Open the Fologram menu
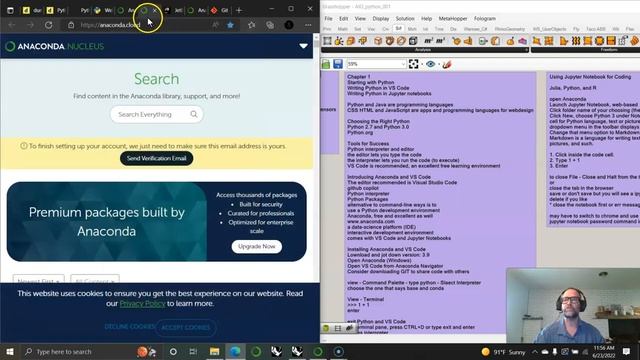 pos(484,18)
